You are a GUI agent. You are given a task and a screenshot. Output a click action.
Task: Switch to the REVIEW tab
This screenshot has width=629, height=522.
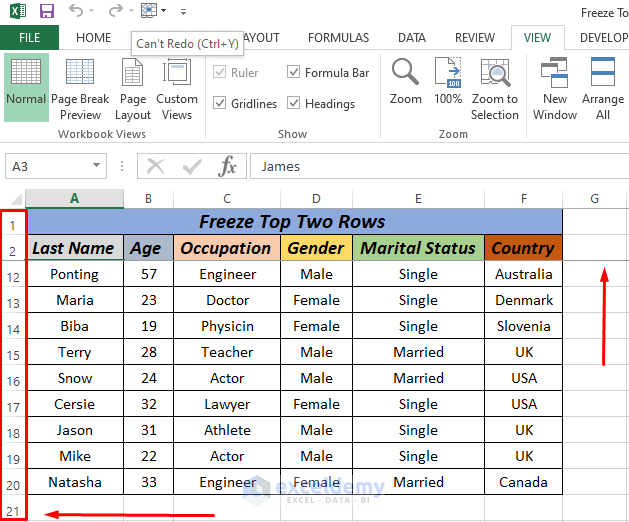pos(475,38)
